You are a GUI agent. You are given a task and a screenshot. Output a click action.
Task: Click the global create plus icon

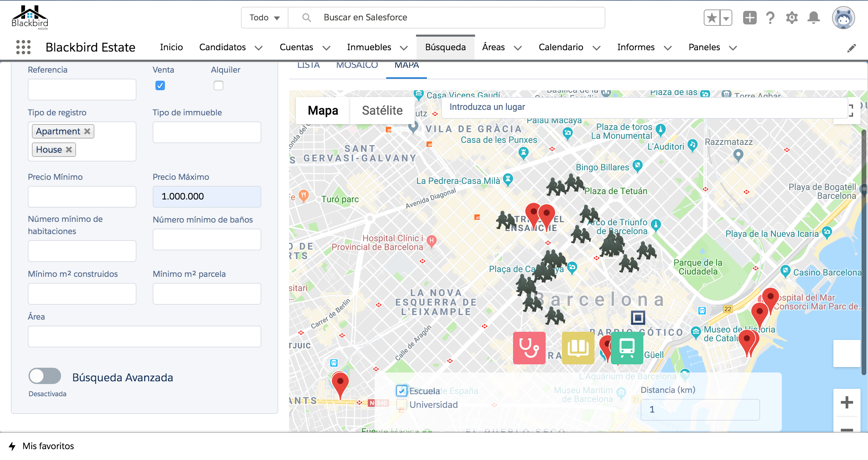[x=750, y=17]
